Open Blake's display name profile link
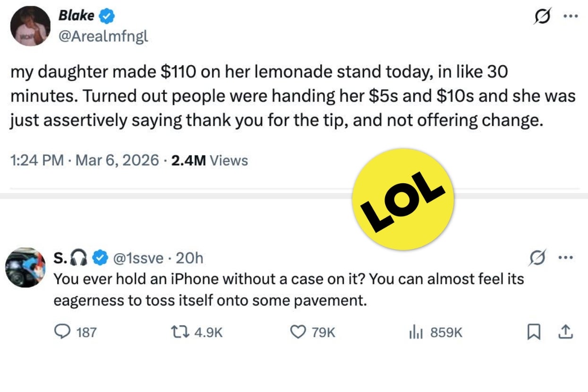 [76, 16]
